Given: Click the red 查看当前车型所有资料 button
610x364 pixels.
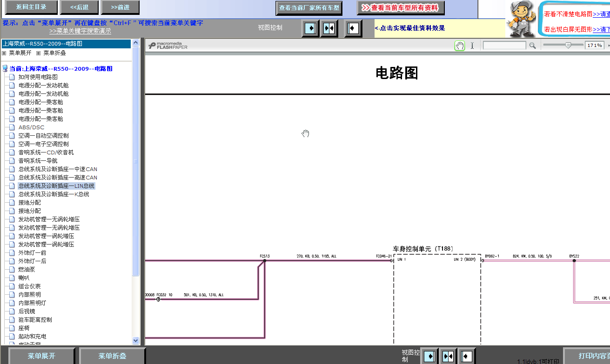Looking at the screenshot, I should [x=401, y=8].
